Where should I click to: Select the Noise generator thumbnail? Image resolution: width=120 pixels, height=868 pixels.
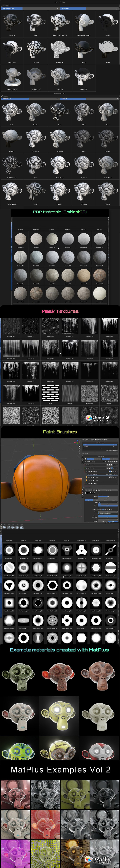pyautogui.click(x=36, y=166)
